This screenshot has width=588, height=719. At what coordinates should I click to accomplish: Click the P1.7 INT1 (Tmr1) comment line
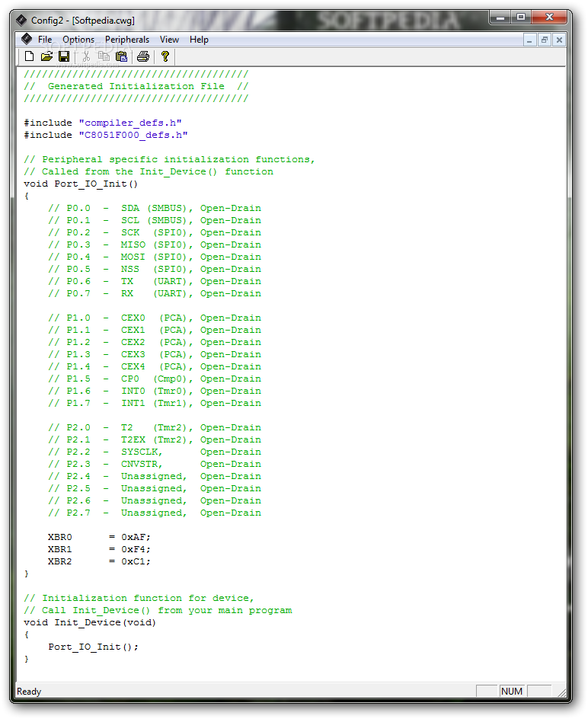point(155,403)
